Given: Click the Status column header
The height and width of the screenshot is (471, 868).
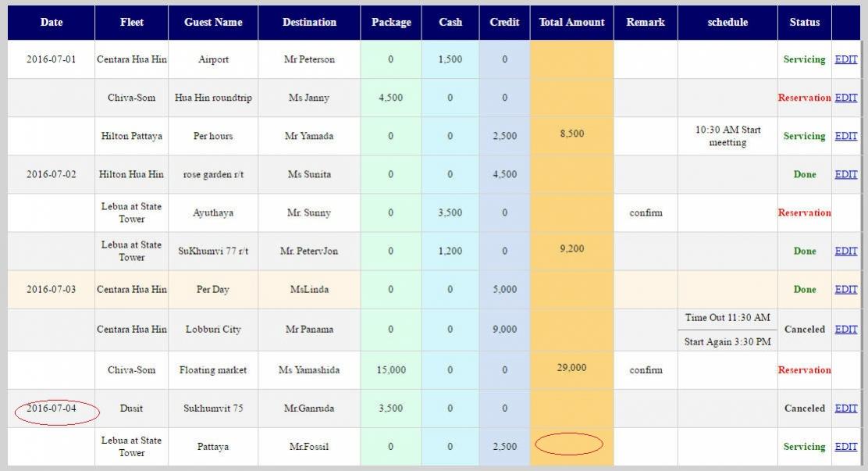Looking at the screenshot, I should [x=804, y=23].
